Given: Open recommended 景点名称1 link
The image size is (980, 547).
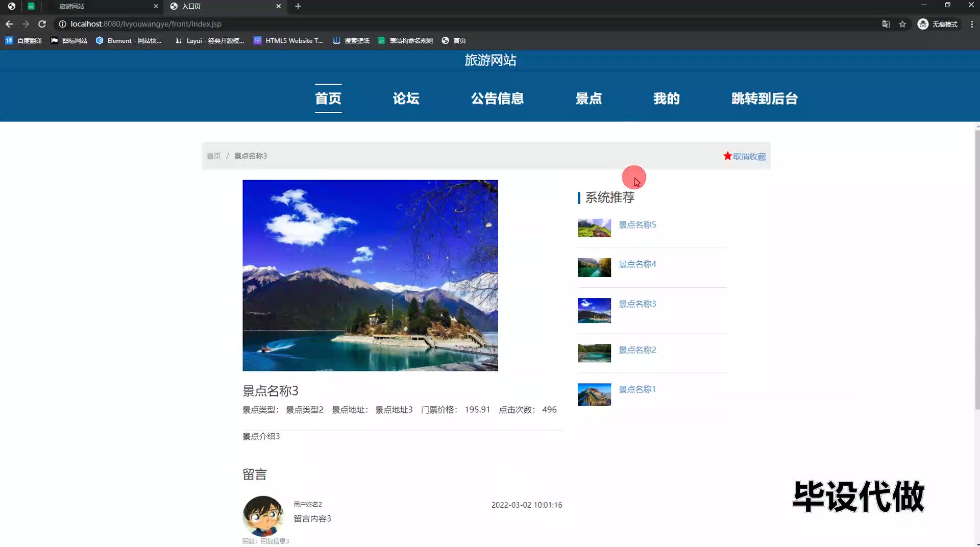Looking at the screenshot, I should (x=638, y=389).
